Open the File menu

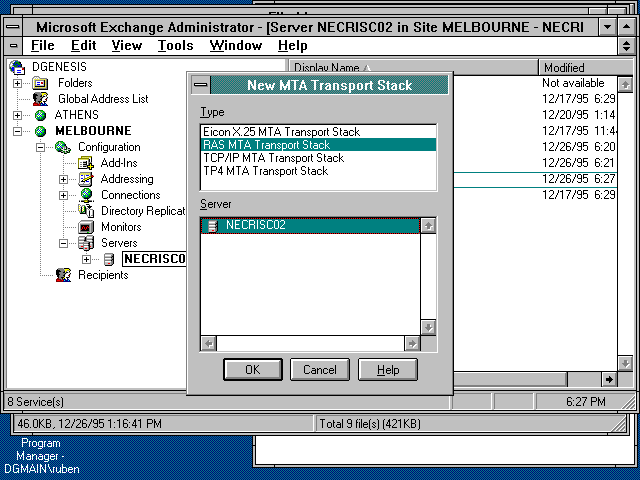click(42, 45)
